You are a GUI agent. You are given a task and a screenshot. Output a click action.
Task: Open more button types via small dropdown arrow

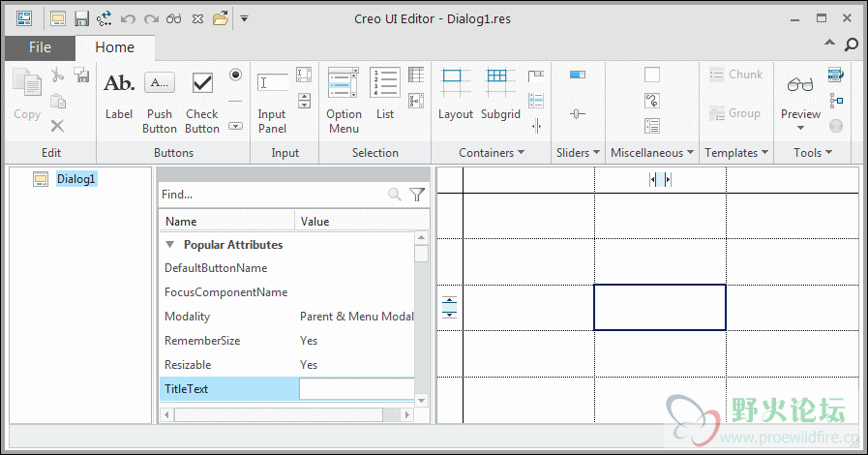235,126
